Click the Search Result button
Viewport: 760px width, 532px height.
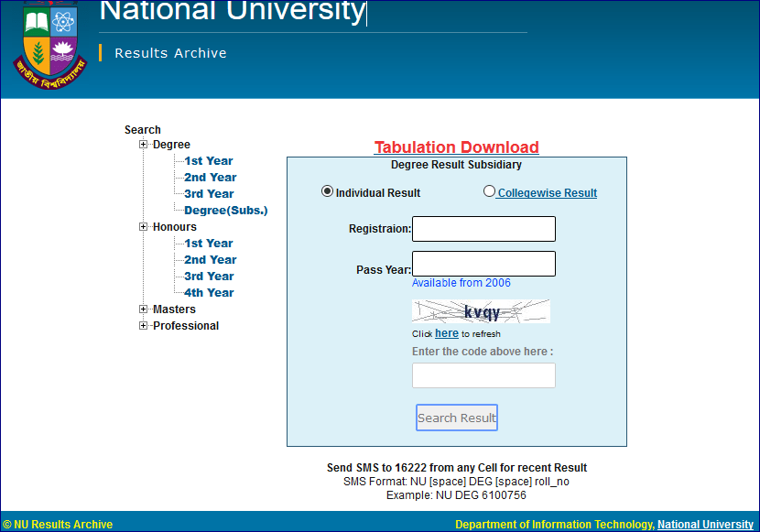(x=457, y=418)
